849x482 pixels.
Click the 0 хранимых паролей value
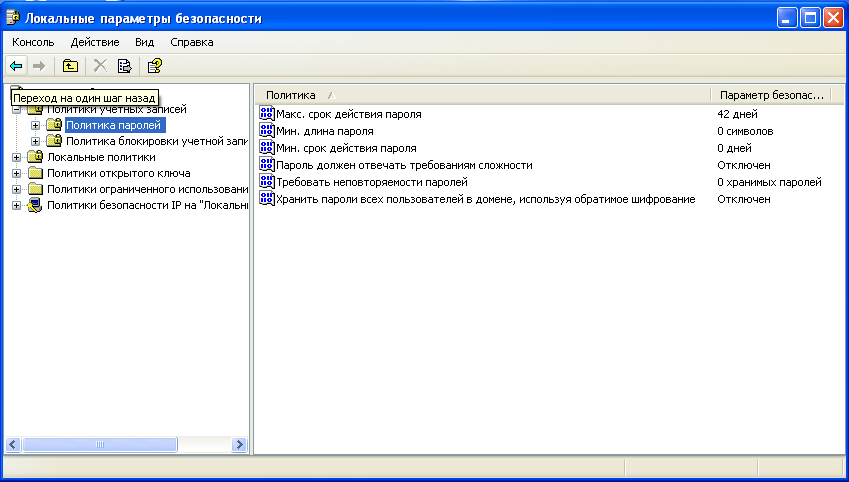pyautogui.click(x=769, y=182)
